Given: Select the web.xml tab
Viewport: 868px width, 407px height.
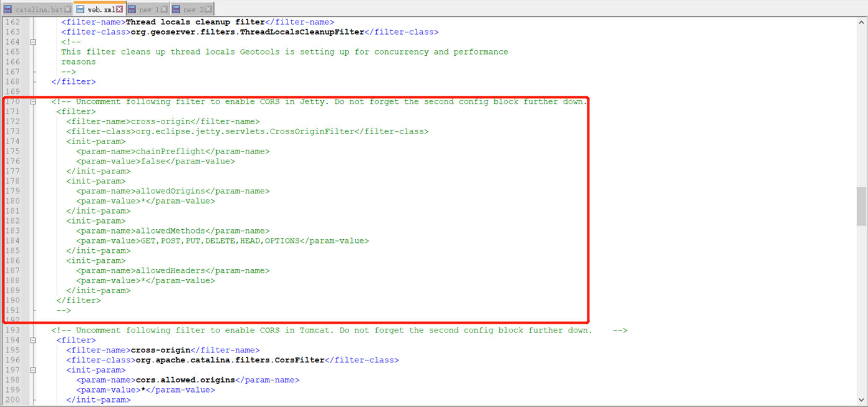Looking at the screenshot, I should tap(99, 9).
